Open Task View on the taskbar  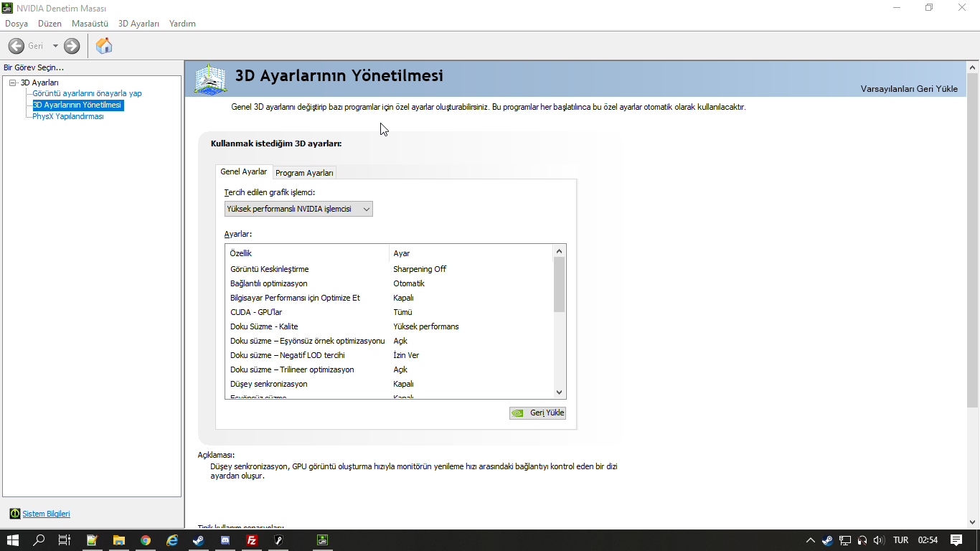point(65,540)
